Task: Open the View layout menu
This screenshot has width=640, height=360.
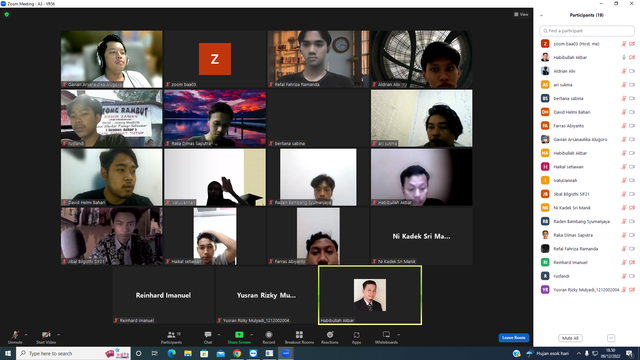Action: point(521,14)
